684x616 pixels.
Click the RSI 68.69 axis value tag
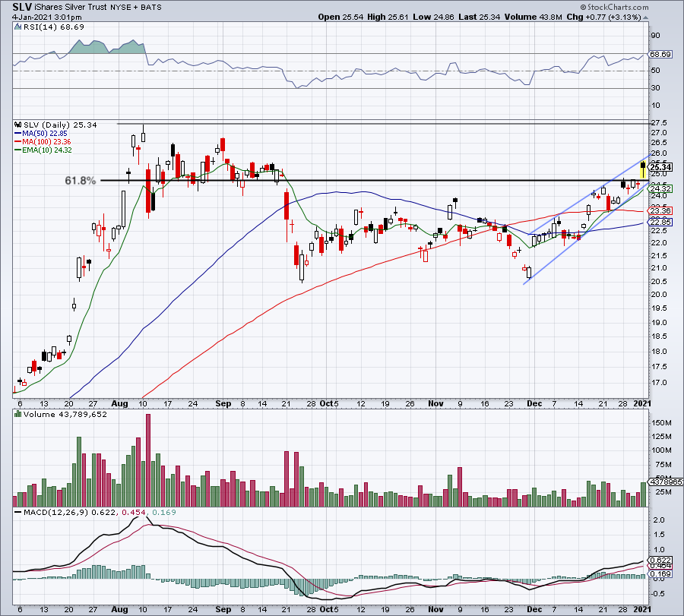pos(660,55)
